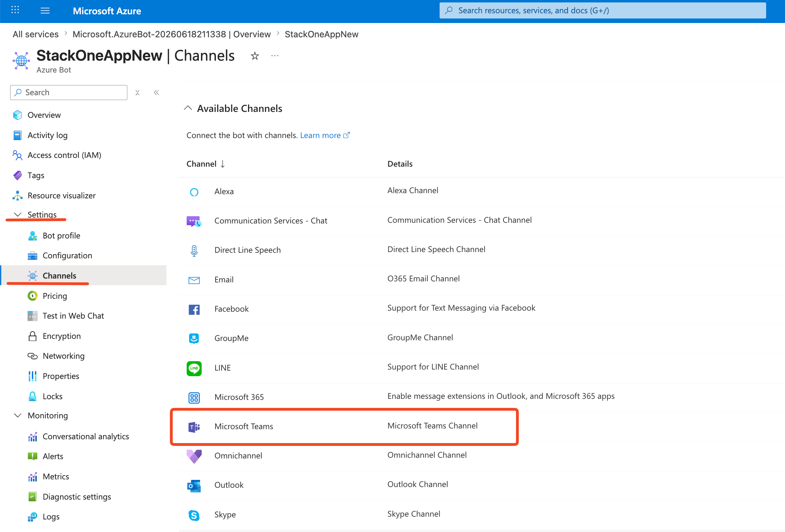Click the Outlook channel icon
Image resolution: width=785 pixels, height=532 pixels.
(x=194, y=486)
